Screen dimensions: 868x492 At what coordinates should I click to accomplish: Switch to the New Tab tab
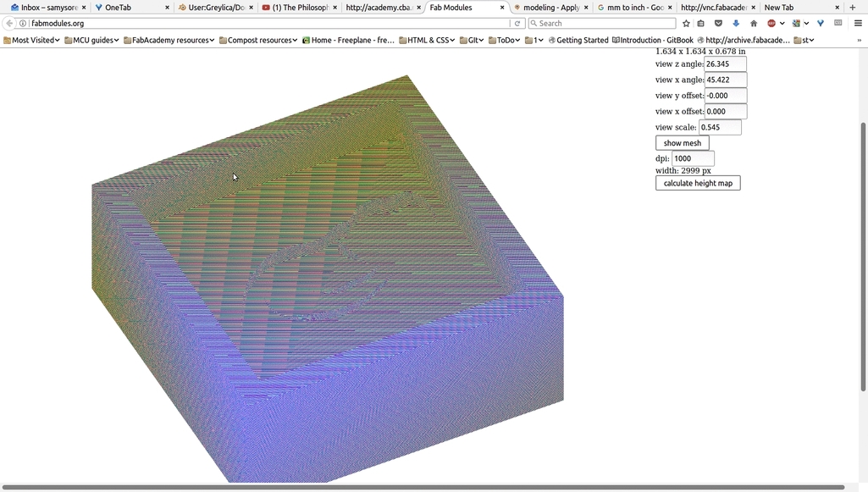point(800,7)
